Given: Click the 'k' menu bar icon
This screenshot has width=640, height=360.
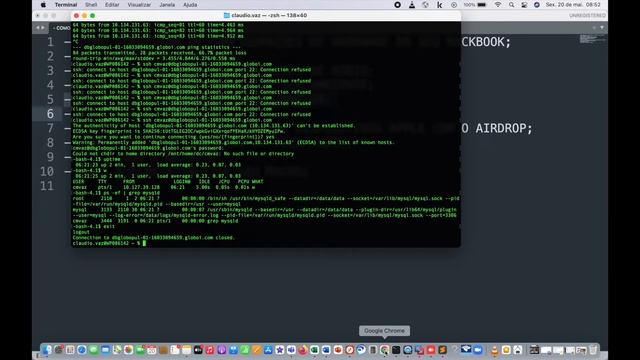Looking at the screenshot, I should pyautogui.click(x=440, y=5).
